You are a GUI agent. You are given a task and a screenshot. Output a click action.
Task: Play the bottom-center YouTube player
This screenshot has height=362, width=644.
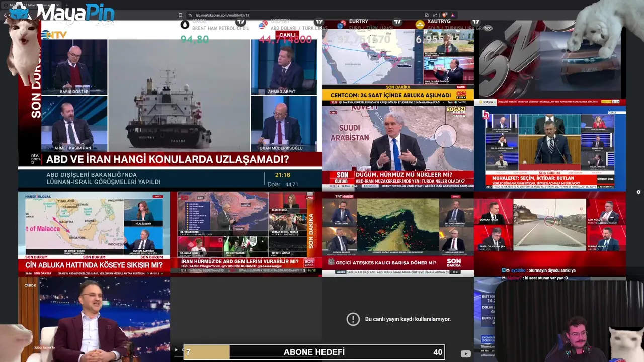pos(176,350)
